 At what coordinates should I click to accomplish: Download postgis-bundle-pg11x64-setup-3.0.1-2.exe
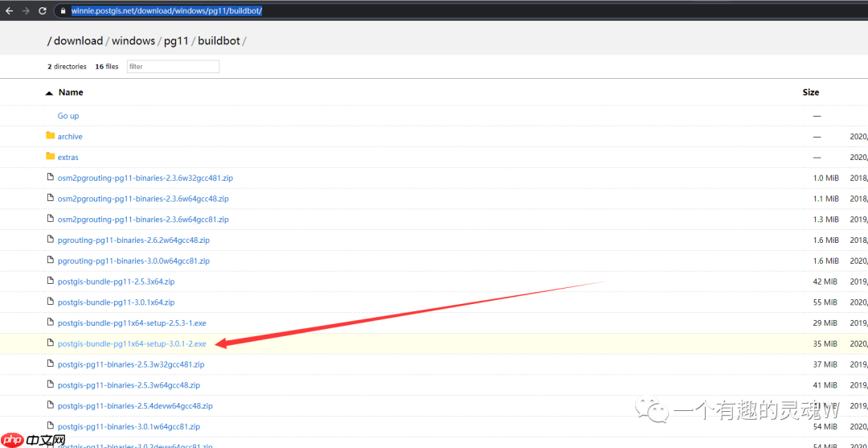click(x=132, y=344)
